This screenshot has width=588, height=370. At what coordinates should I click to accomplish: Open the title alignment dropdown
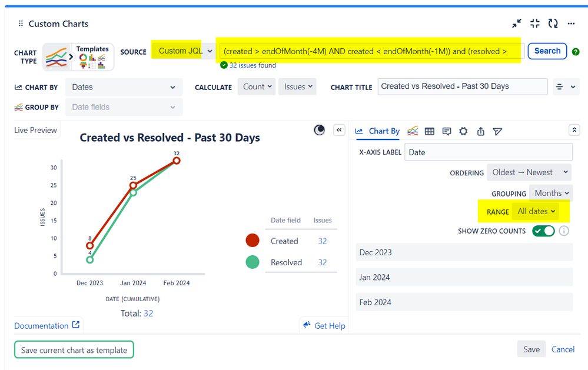click(566, 87)
